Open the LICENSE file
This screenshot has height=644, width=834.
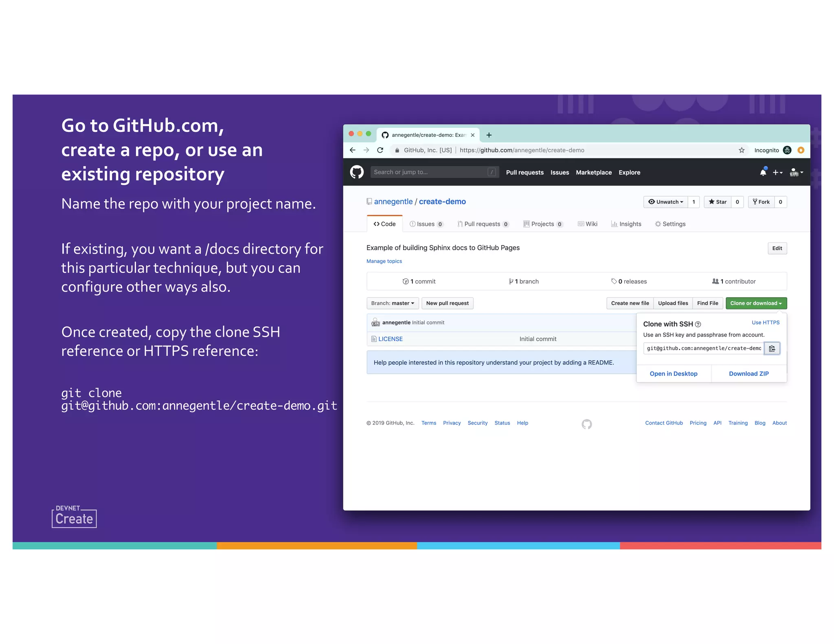point(391,339)
